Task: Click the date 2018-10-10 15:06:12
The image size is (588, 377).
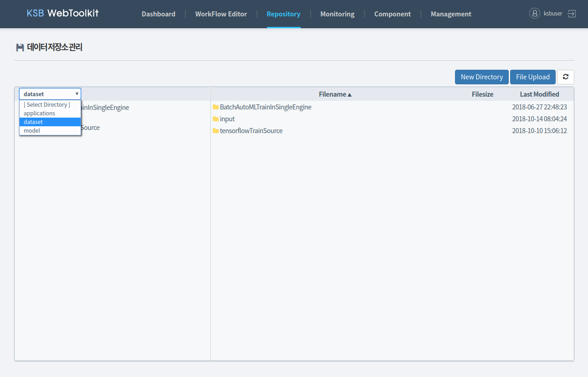Action: [539, 131]
